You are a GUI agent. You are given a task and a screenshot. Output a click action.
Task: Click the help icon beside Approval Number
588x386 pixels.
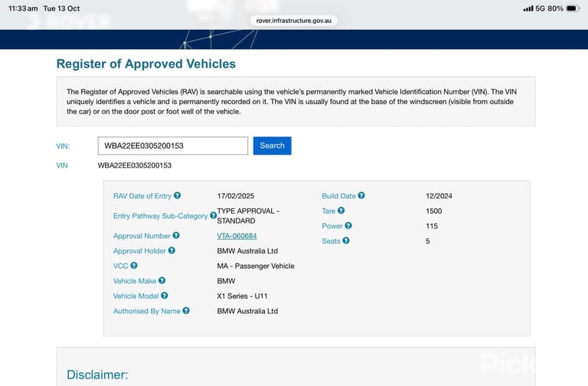pyautogui.click(x=176, y=236)
